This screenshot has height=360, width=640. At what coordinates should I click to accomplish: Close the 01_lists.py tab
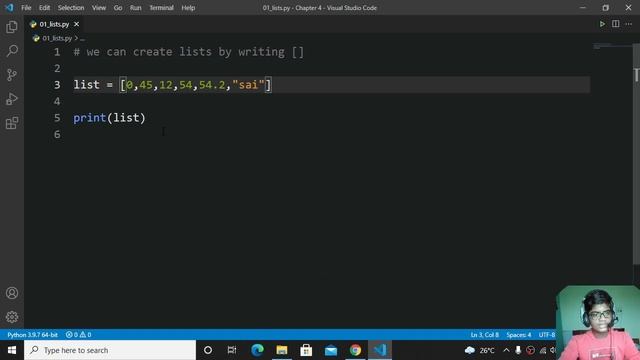[76, 24]
